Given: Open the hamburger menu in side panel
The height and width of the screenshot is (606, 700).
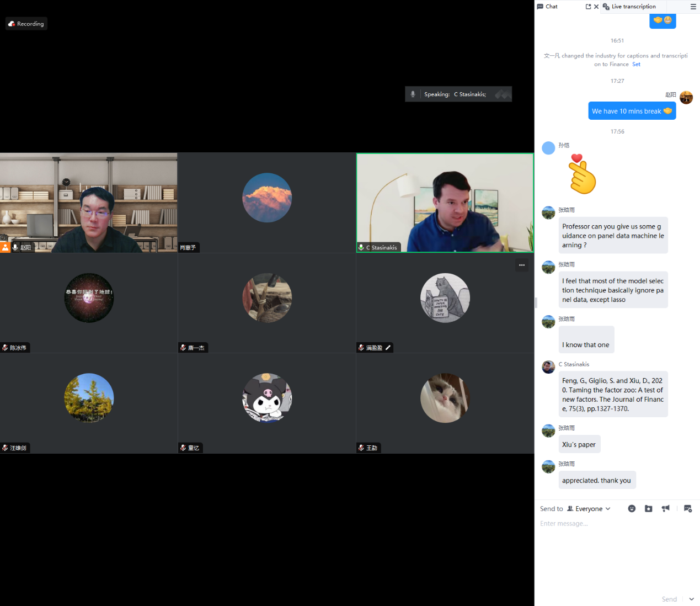Looking at the screenshot, I should pos(693,7).
